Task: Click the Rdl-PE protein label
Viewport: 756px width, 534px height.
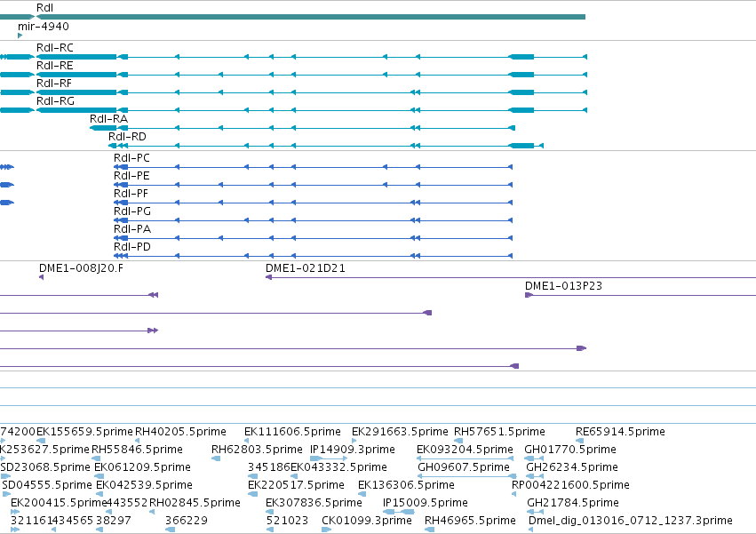Action: pos(131,176)
